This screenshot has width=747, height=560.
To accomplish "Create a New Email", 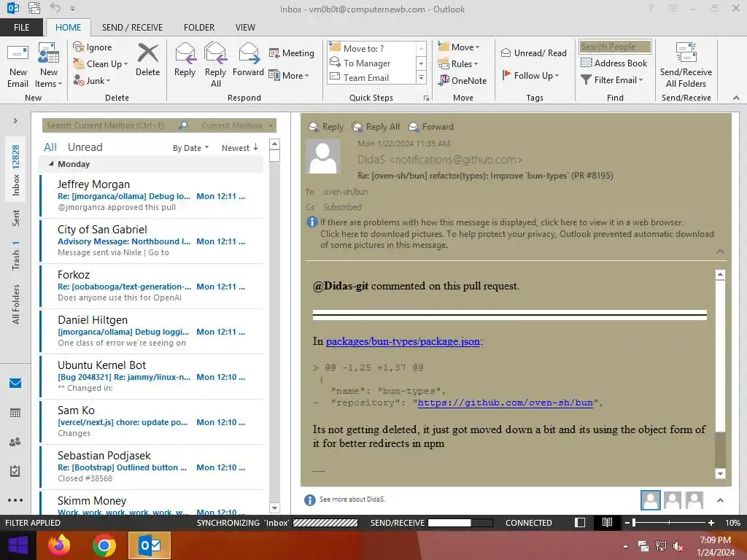I will tap(18, 66).
